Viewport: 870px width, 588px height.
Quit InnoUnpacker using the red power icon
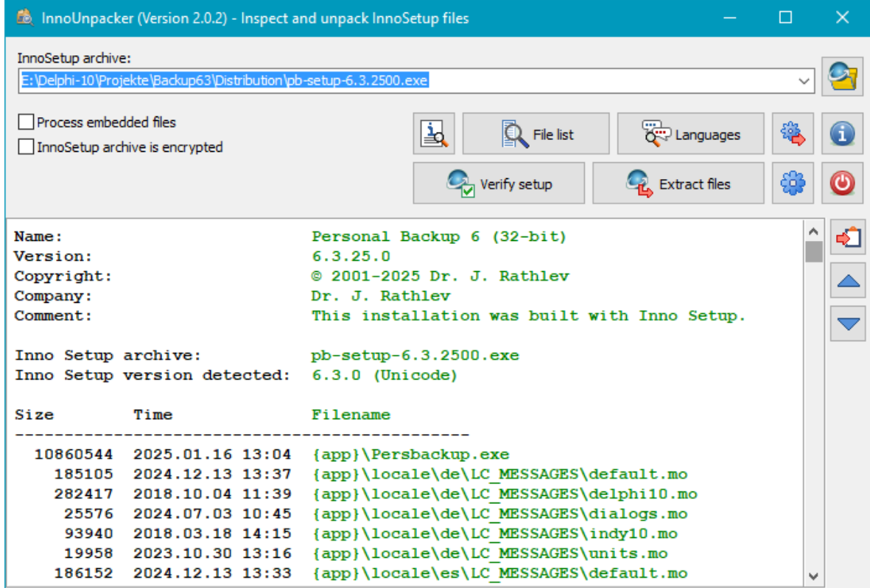(842, 183)
